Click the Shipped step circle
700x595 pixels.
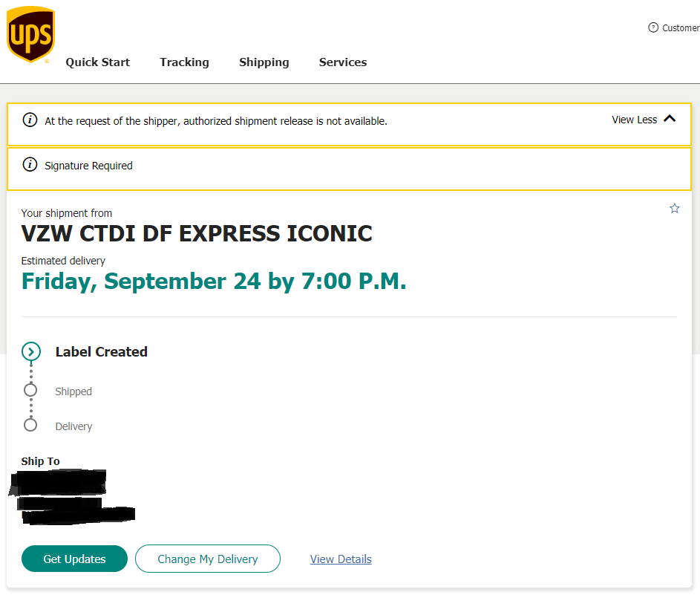click(30, 390)
